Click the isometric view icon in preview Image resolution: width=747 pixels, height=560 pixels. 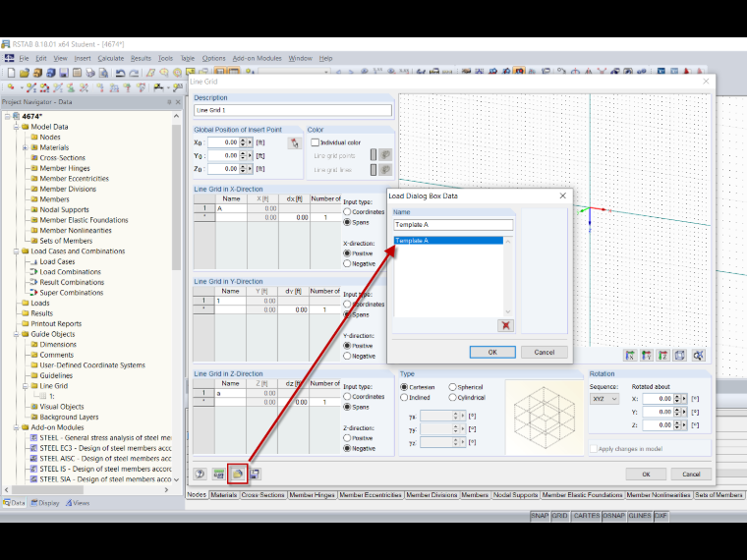tap(680, 356)
